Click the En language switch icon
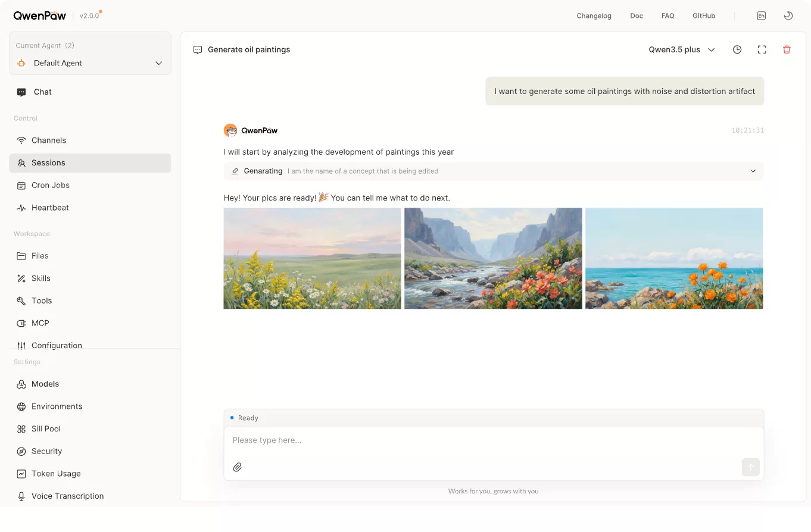The width and height of the screenshot is (811, 532). pyautogui.click(x=761, y=16)
